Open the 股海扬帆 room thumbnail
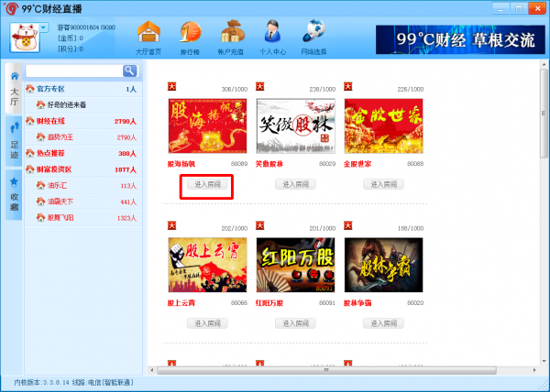 [208, 126]
